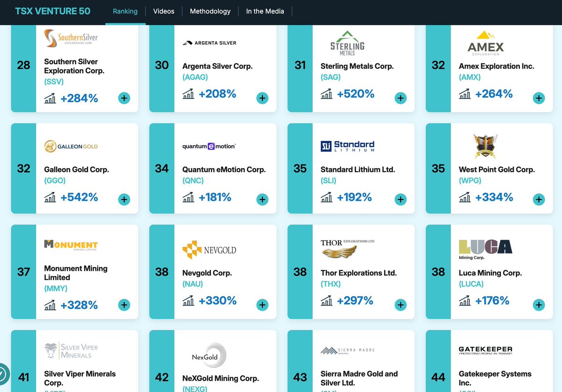Expand Standard Lithium Ltd. plus button
562x392 pixels.
click(400, 200)
